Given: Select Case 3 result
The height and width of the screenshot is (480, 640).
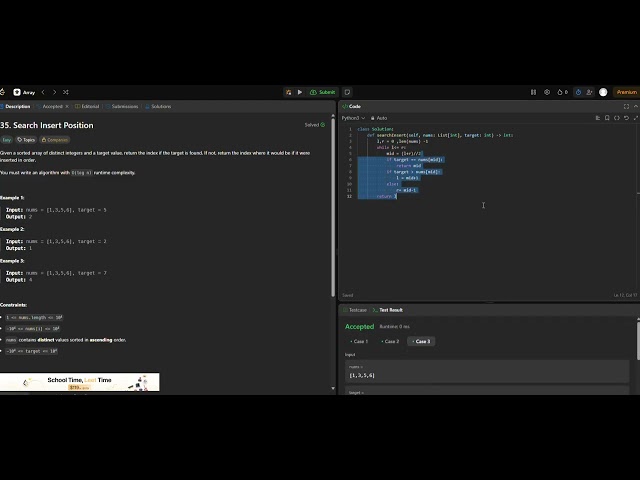Looking at the screenshot, I should (421, 341).
